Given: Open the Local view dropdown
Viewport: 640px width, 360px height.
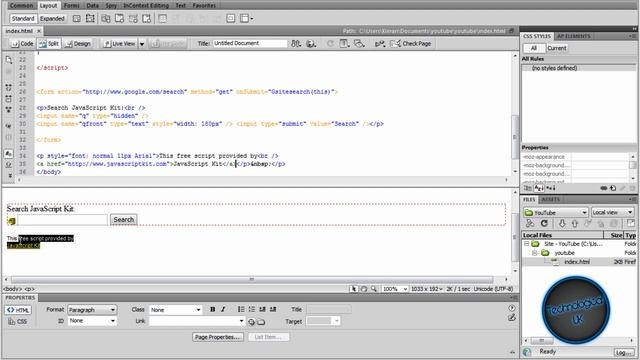Looking at the screenshot, I should (x=612, y=212).
